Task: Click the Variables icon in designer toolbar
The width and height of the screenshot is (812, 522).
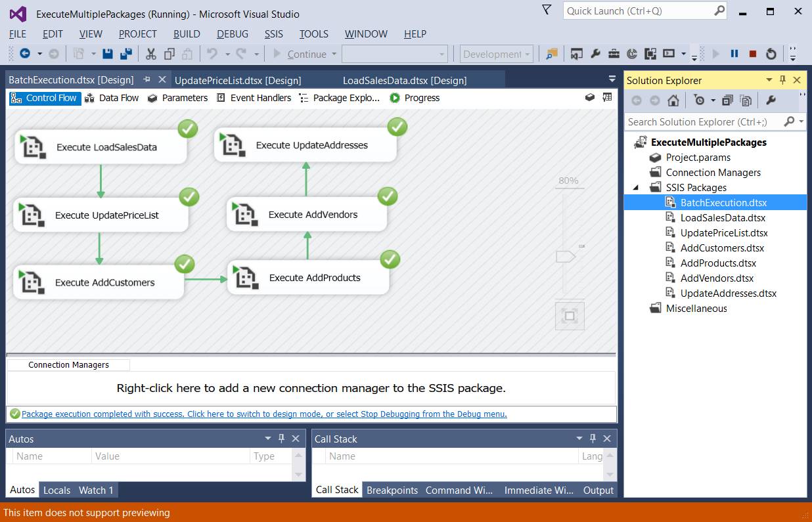Action: [590, 97]
